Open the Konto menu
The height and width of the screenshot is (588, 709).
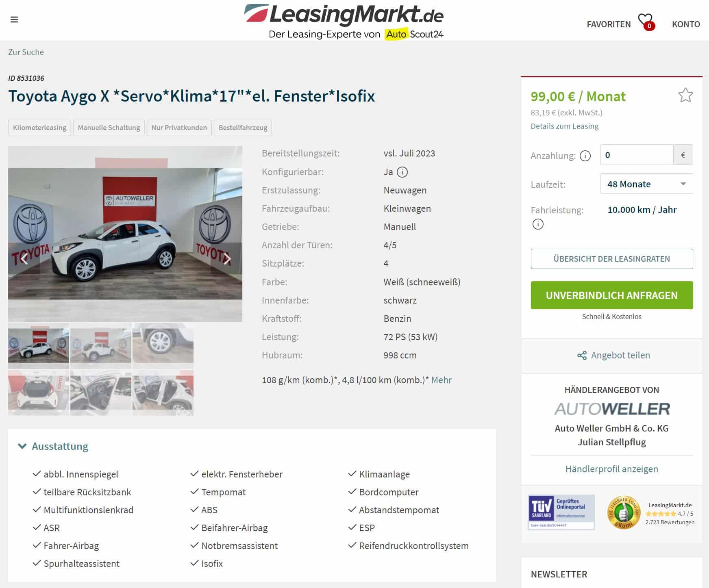click(x=685, y=24)
